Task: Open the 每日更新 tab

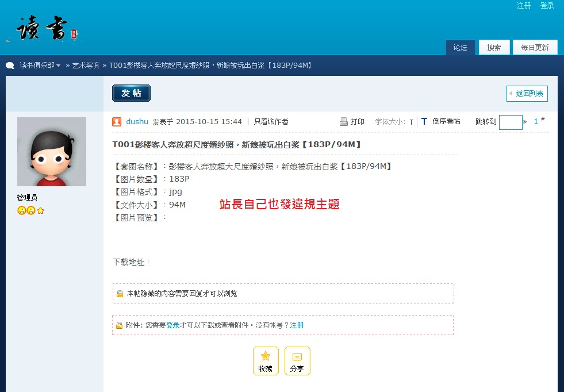Action: 535,48
